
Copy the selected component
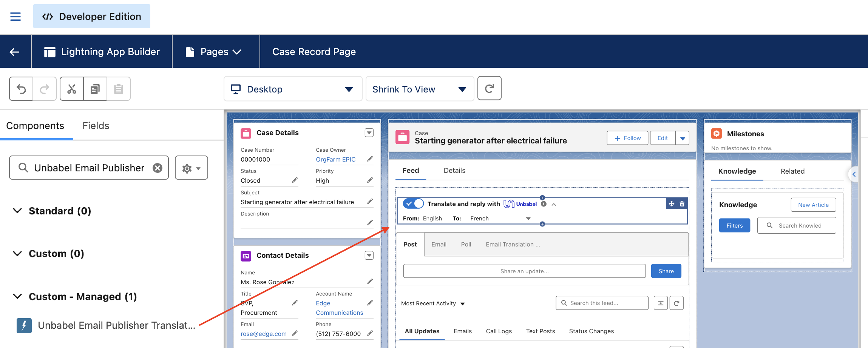[95, 89]
